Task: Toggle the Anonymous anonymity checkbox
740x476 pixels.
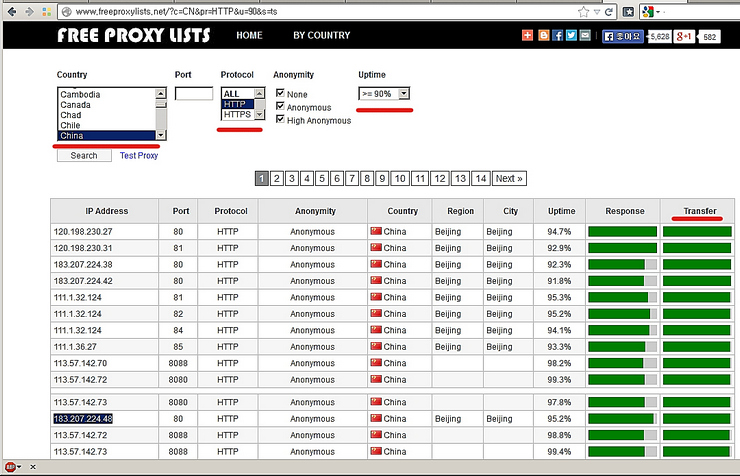Action: (x=280, y=106)
